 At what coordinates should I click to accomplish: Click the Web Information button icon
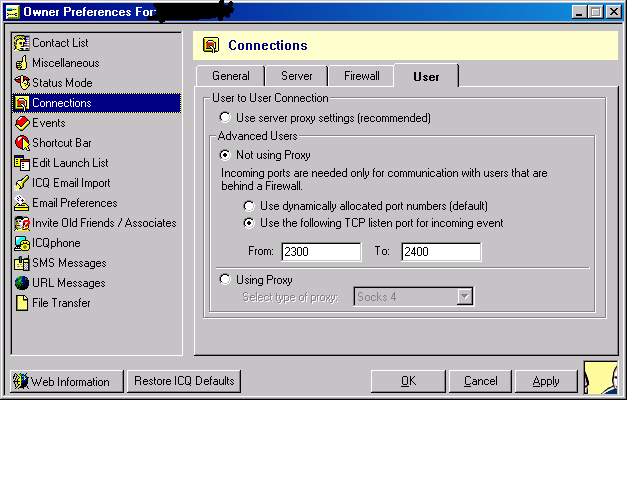click(20, 381)
